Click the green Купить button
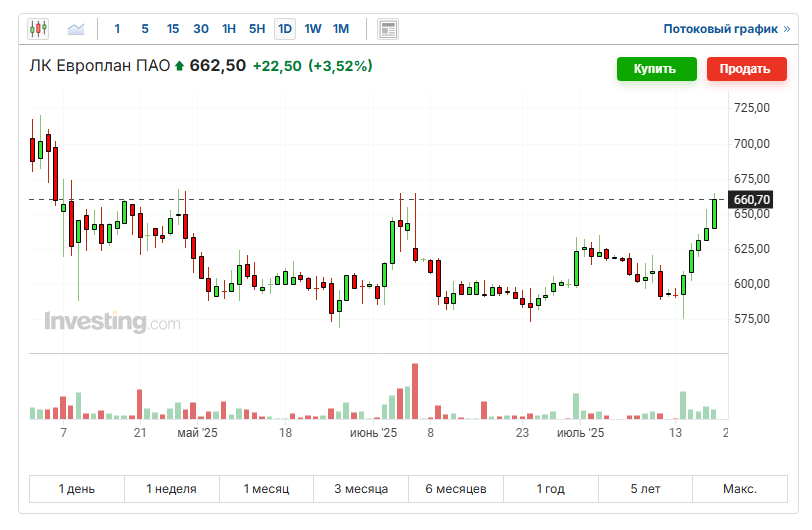Viewport: 812px width, 530px height. (657, 69)
